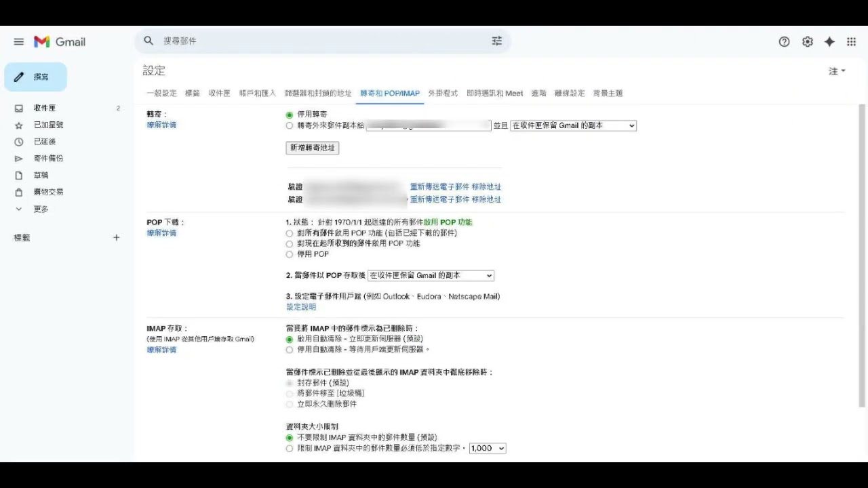Open 瞭解詳情 link under IMAP 存取
The width and height of the screenshot is (868, 488).
161,350
